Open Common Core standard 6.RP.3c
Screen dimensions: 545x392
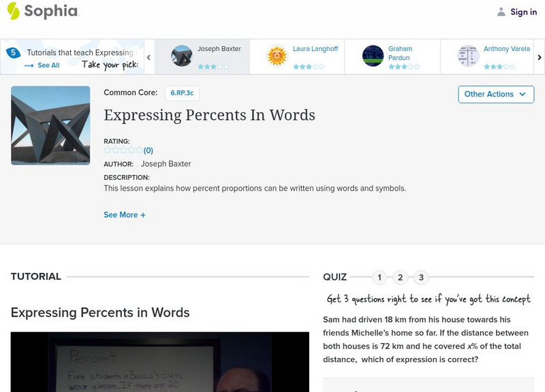click(182, 93)
